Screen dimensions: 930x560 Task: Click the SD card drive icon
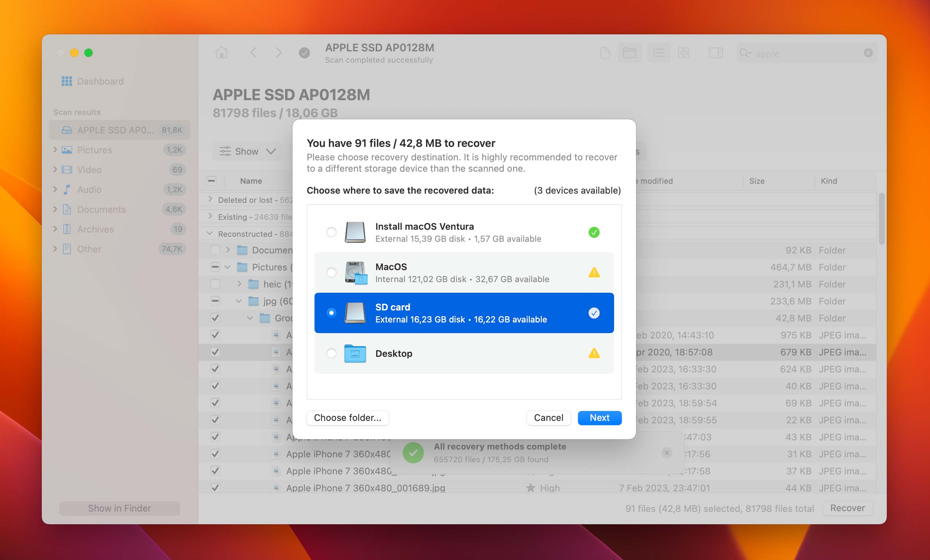(x=355, y=313)
